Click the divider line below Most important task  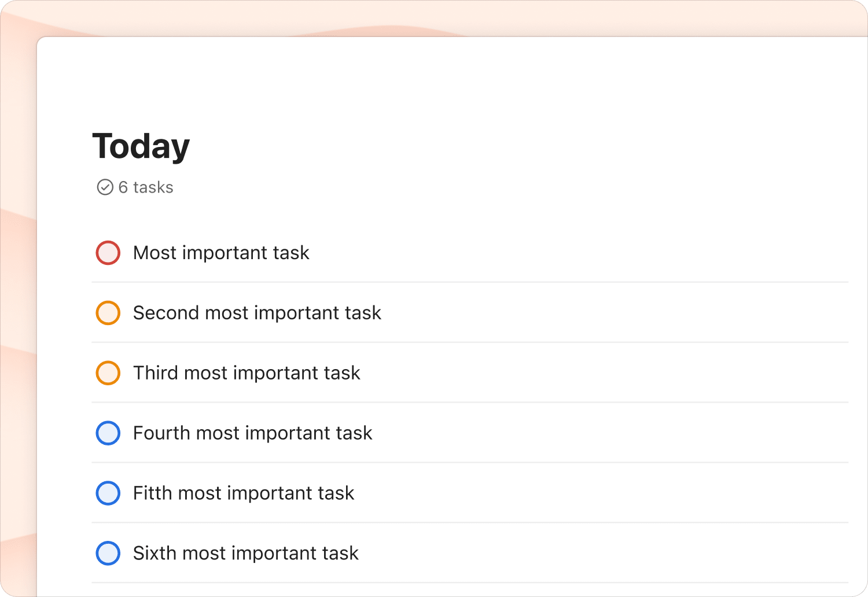tap(470, 282)
